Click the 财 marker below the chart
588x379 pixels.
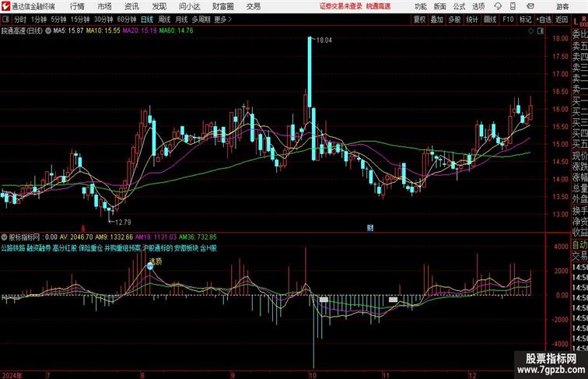pyautogui.click(x=370, y=228)
